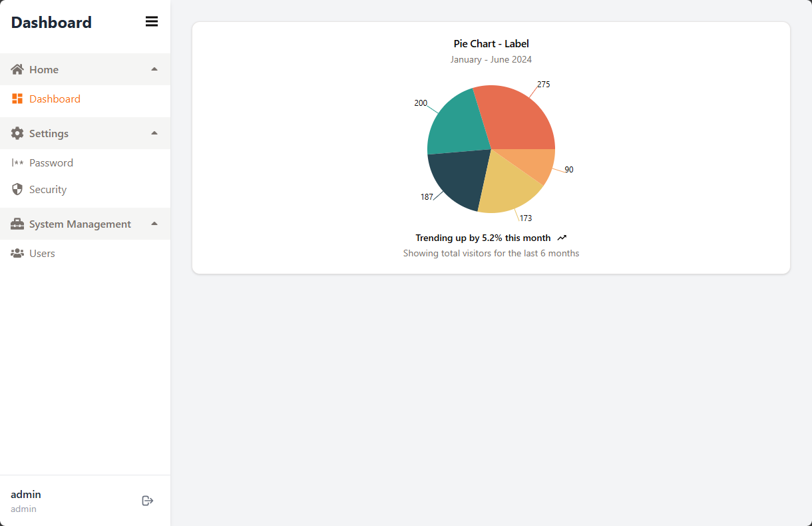Click the 200 chart label
This screenshot has height=526, width=812.
(421, 103)
